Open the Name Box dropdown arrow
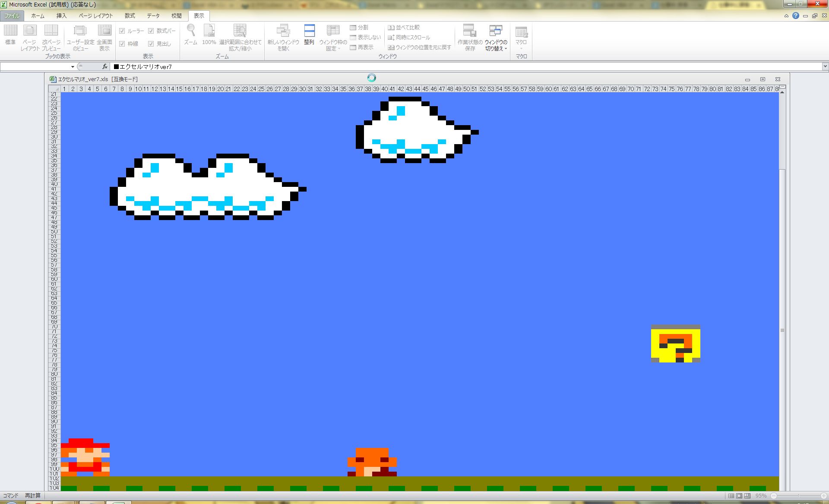Viewport: 829px width, 504px height. [x=73, y=66]
